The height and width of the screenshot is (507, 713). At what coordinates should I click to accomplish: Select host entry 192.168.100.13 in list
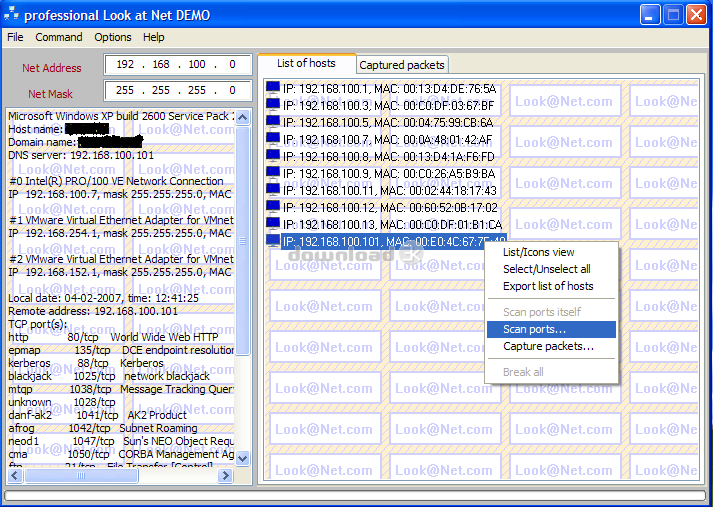(x=392, y=224)
